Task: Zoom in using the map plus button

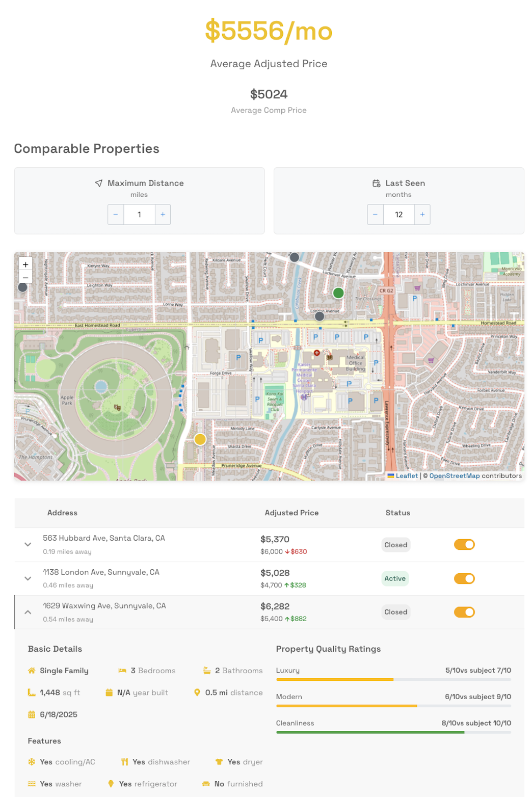Action: [x=25, y=264]
